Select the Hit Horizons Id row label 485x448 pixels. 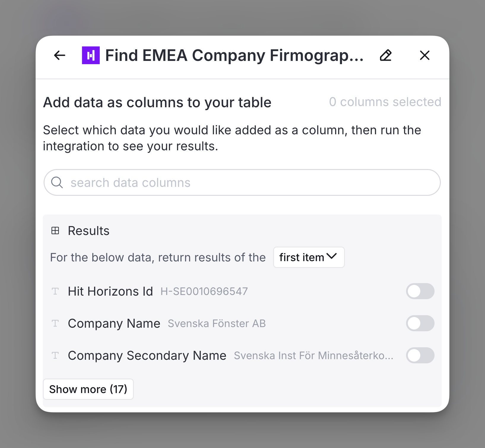click(x=110, y=291)
